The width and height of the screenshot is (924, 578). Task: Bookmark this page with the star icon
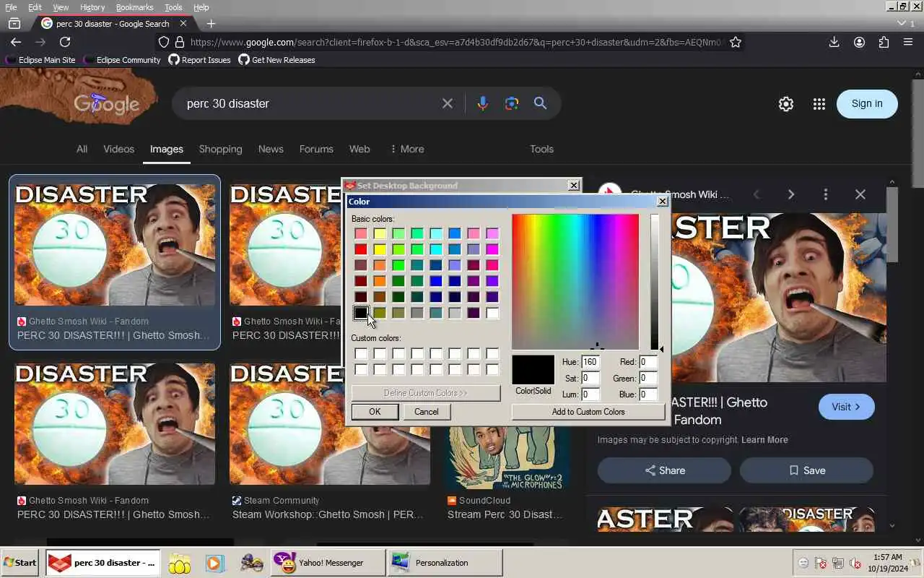736,43
